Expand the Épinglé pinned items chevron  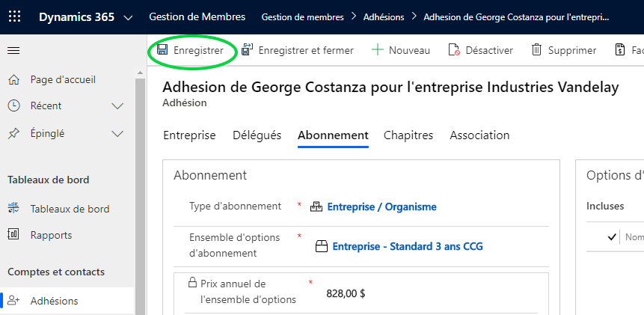pyautogui.click(x=117, y=133)
